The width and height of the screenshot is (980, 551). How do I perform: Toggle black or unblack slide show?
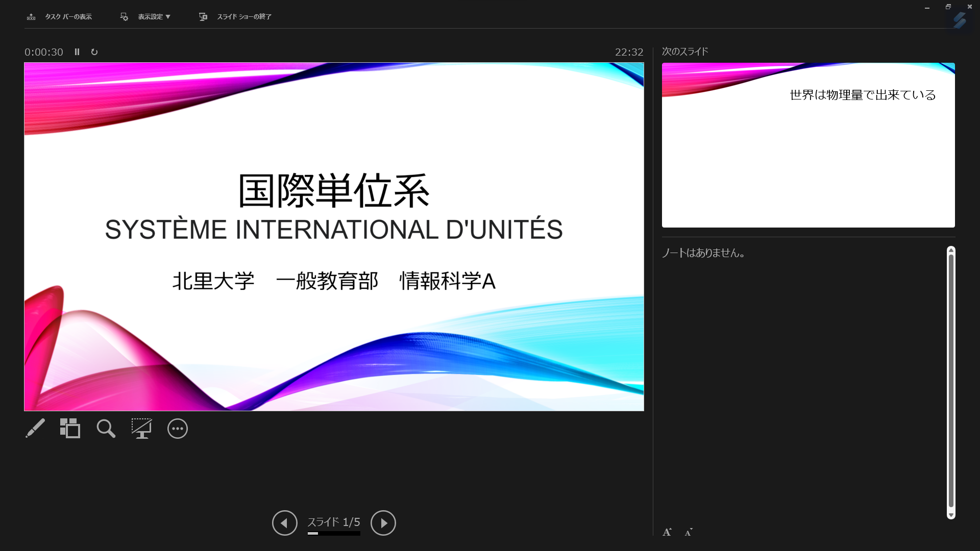click(141, 429)
